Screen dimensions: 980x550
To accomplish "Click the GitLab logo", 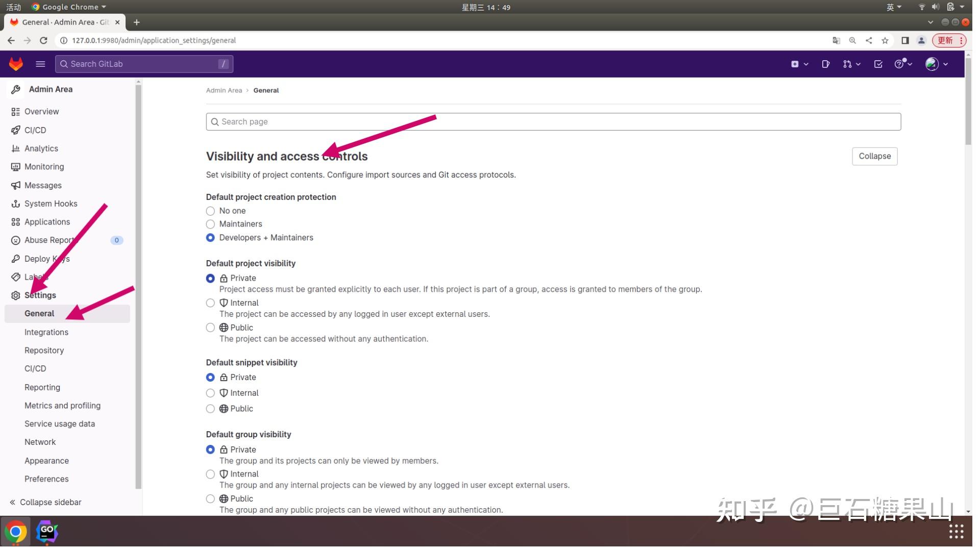I will [15, 64].
